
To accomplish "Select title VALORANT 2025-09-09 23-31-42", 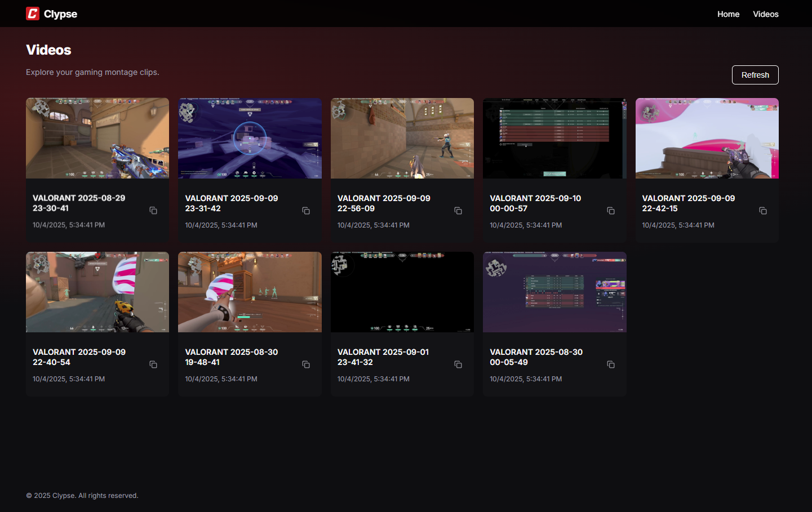I will [x=232, y=203].
